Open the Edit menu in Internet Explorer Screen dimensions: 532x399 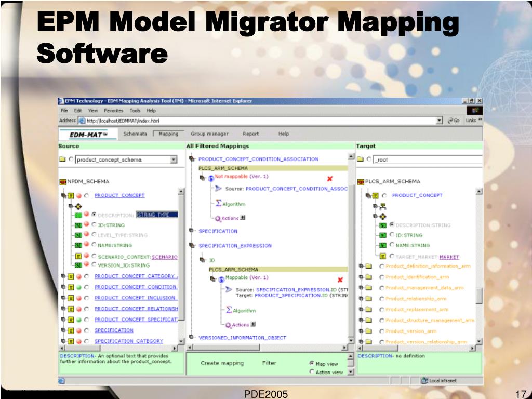pyautogui.click(x=78, y=111)
